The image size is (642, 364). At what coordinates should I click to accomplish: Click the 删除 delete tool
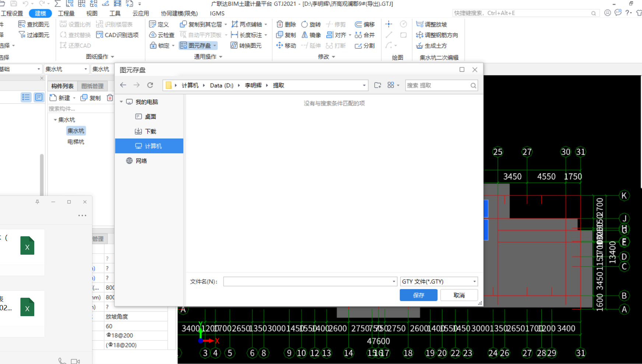[x=286, y=24]
